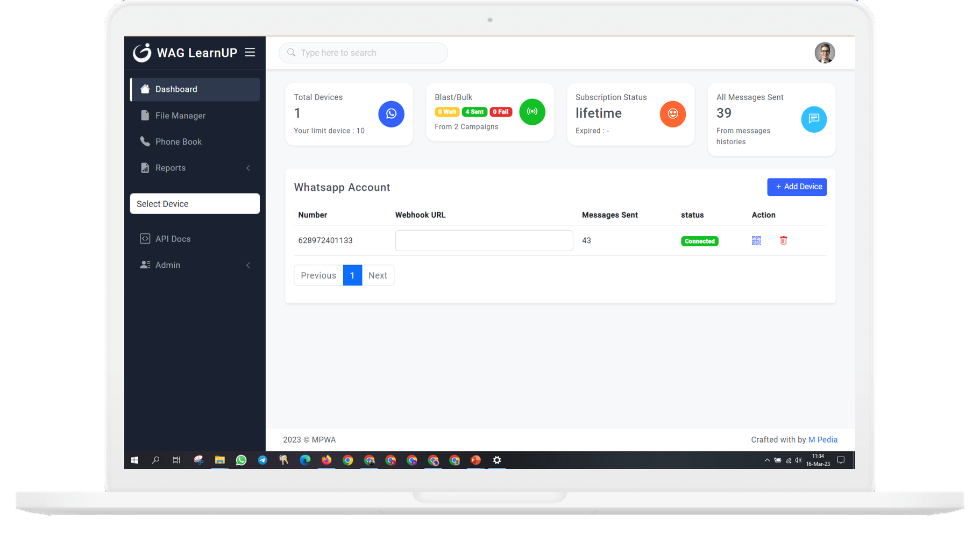Open the QR code action for device 628972401133
This screenshot has height=548, width=980.
point(756,240)
